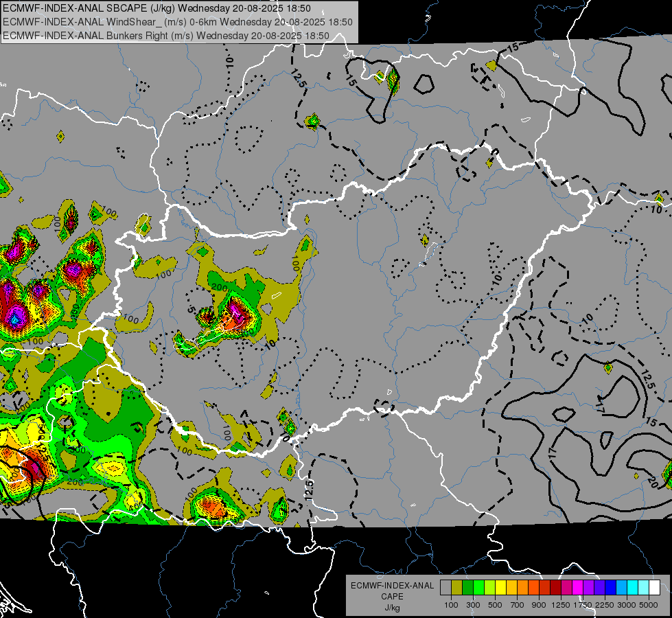Click the magenta legend swatch

tap(578, 587)
